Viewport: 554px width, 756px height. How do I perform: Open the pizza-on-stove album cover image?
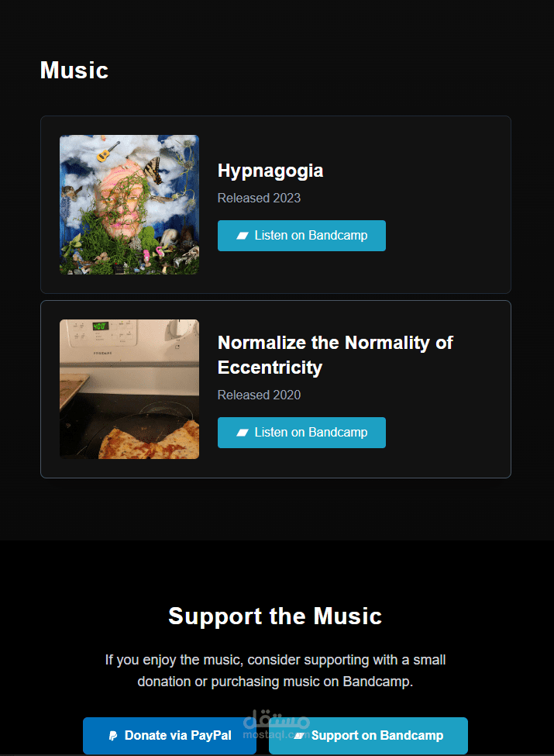pos(129,389)
